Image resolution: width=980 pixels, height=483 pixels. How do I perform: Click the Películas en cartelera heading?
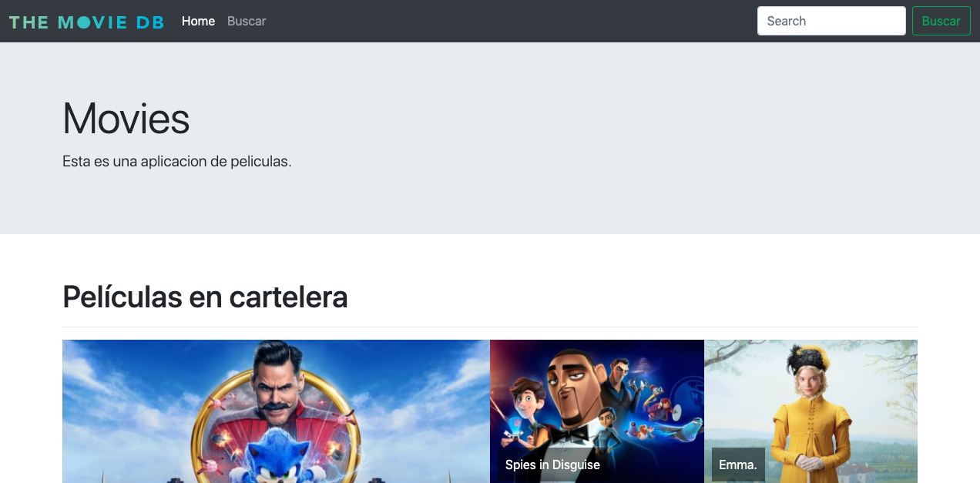point(205,297)
